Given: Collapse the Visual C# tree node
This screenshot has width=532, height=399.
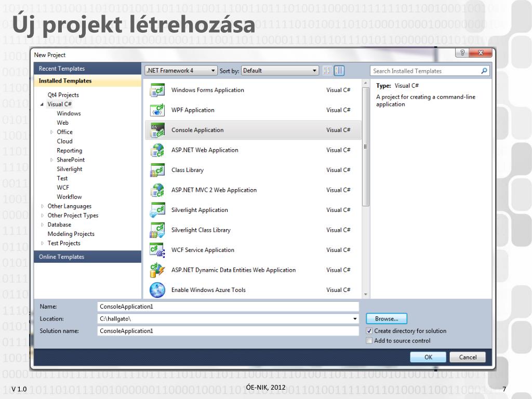Looking at the screenshot, I should point(42,104).
